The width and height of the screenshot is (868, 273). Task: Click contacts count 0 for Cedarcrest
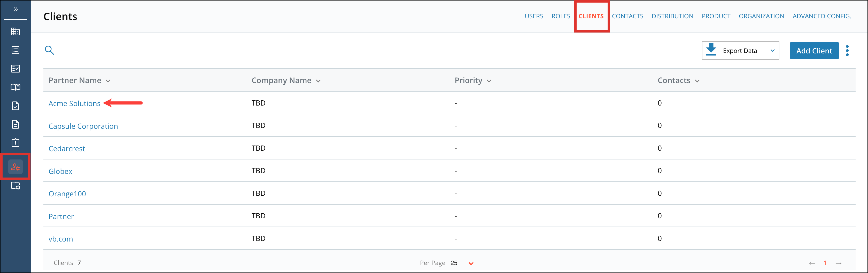pyautogui.click(x=660, y=148)
